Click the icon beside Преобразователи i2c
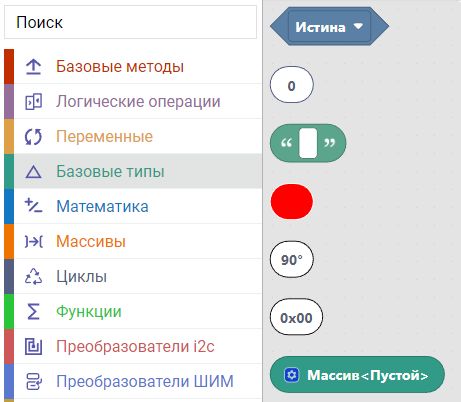 click(x=33, y=346)
